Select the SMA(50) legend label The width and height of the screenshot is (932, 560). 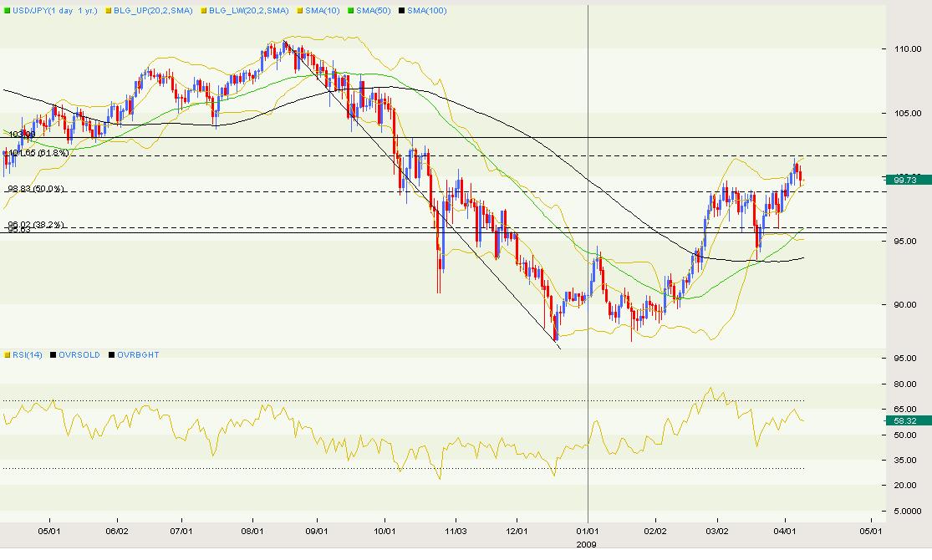pyautogui.click(x=374, y=11)
